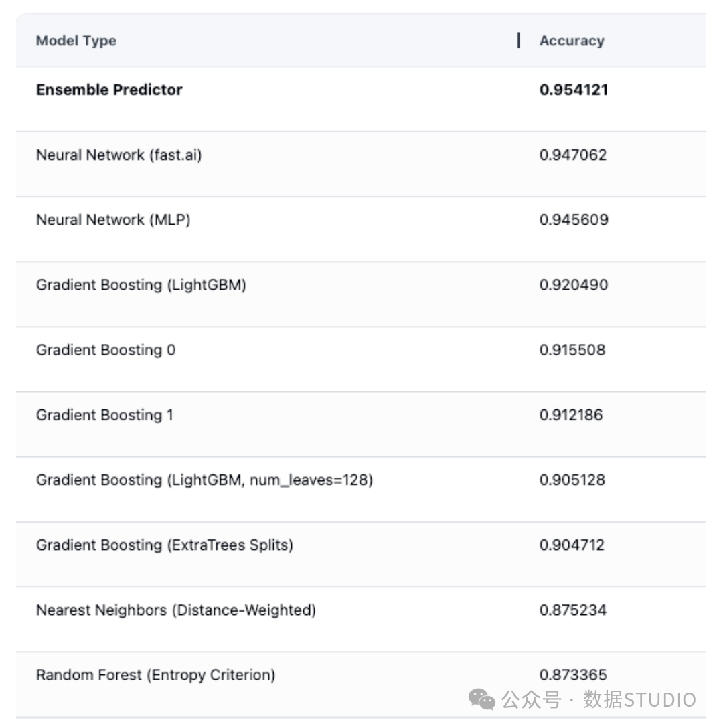Click the accuracy value 0.954121
The image size is (719, 728).
click(x=574, y=90)
